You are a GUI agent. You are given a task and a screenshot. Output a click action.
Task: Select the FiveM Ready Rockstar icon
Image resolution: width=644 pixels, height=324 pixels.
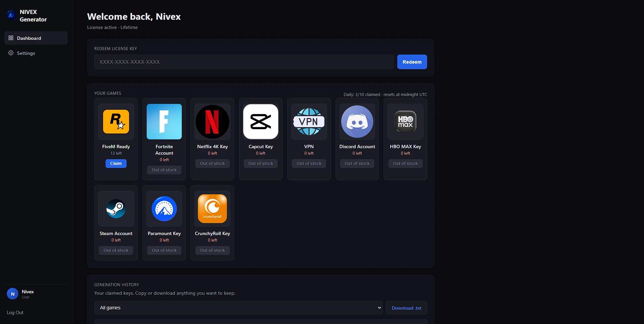(x=116, y=122)
